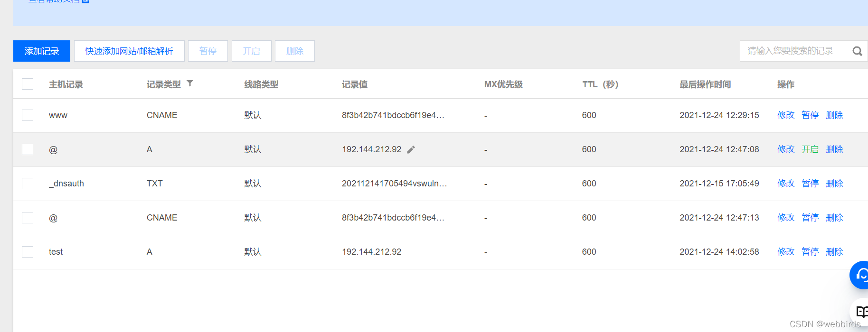This screenshot has height=332, width=868.
Task: Open the help documentation book icon
Action: 861,312
